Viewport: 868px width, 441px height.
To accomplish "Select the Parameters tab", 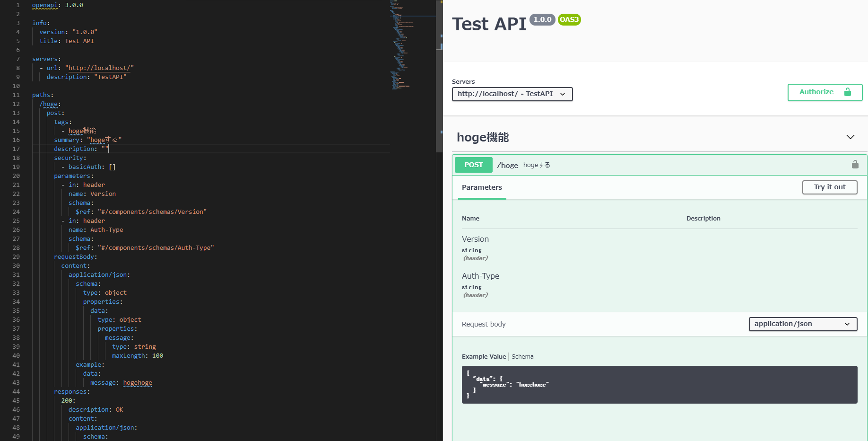I will [x=482, y=187].
